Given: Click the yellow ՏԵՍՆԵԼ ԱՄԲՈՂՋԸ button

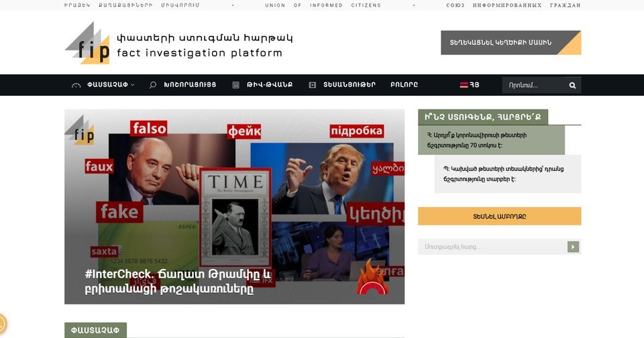Looking at the screenshot, I should pos(499,216).
